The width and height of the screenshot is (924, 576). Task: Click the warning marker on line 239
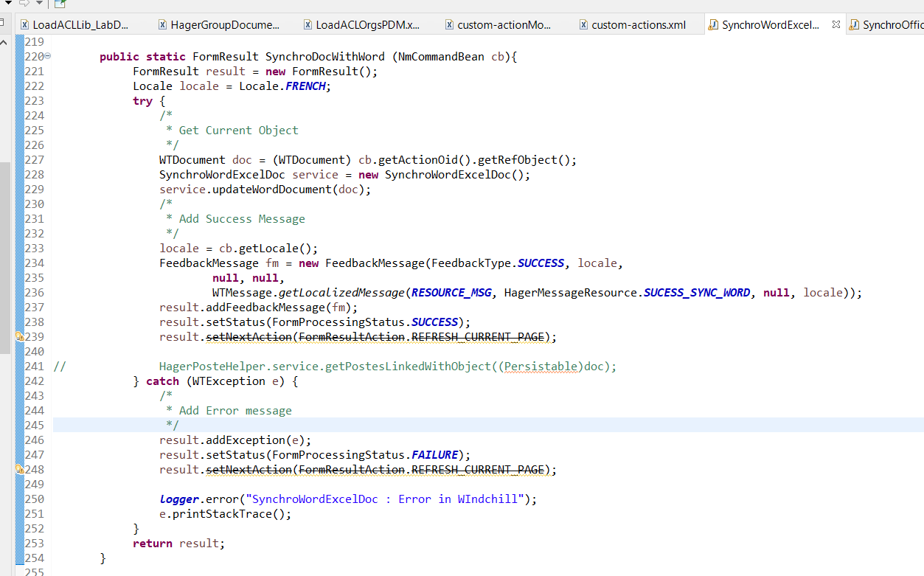[x=20, y=337]
